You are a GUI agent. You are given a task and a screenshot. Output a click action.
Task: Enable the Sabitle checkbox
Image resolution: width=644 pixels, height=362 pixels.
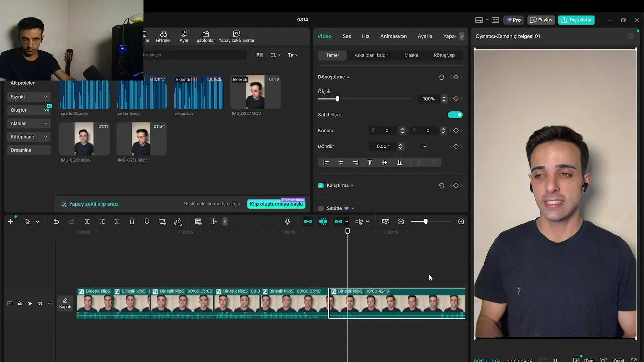(321, 208)
